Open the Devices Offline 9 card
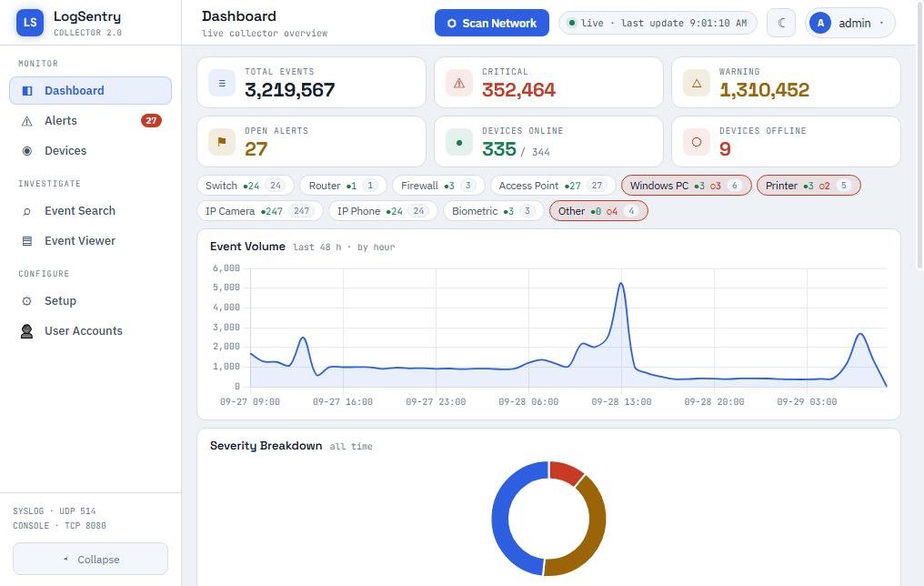The height and width of the screenshot is (586, 924). 786,141
